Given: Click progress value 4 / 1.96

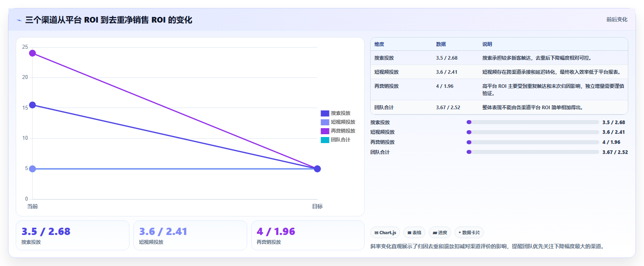Looking at the screenshot, I should point(611,142).
